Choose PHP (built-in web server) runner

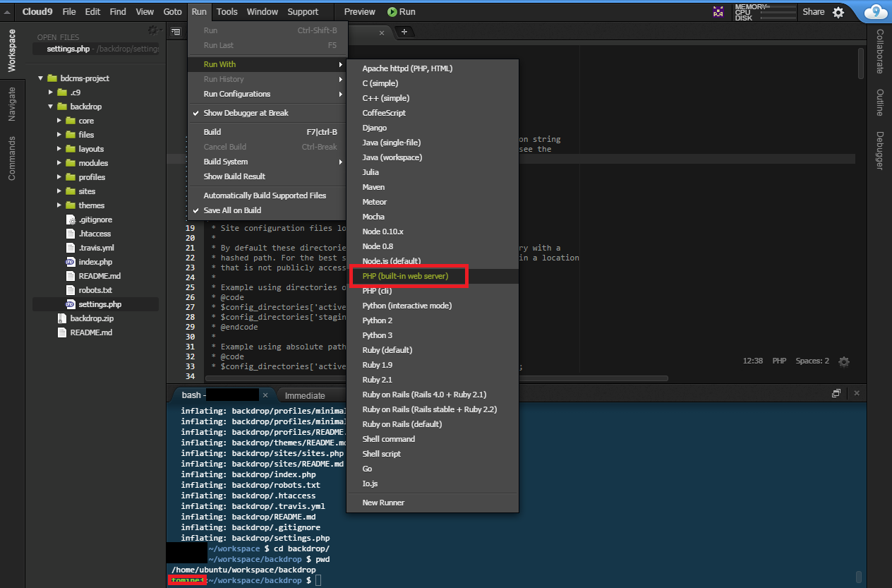click(433, 276)
